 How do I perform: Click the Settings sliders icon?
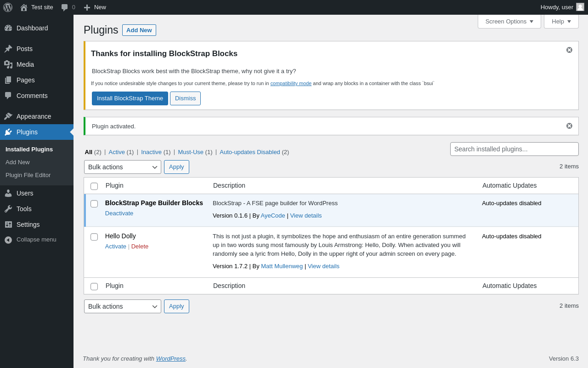tap(8, 224)
